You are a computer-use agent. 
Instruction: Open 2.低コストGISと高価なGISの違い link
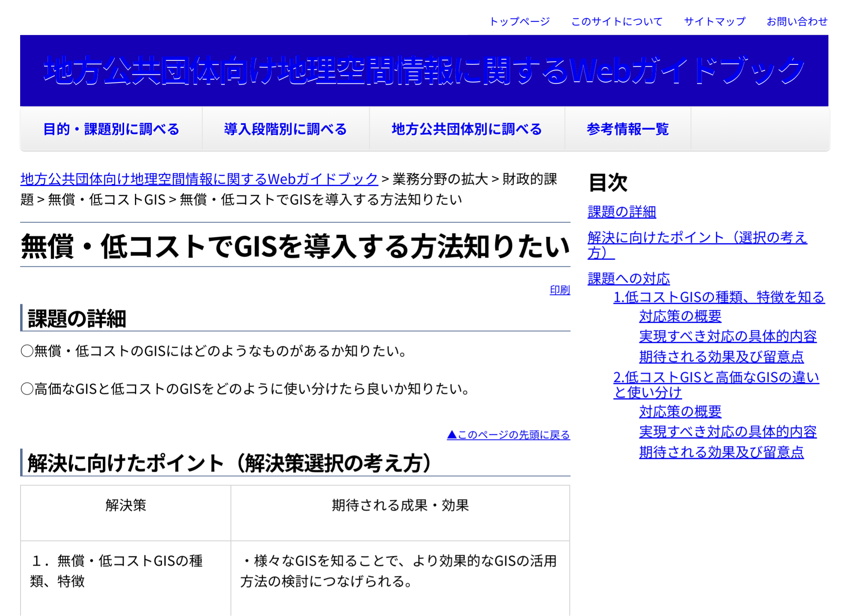(716, 377)
